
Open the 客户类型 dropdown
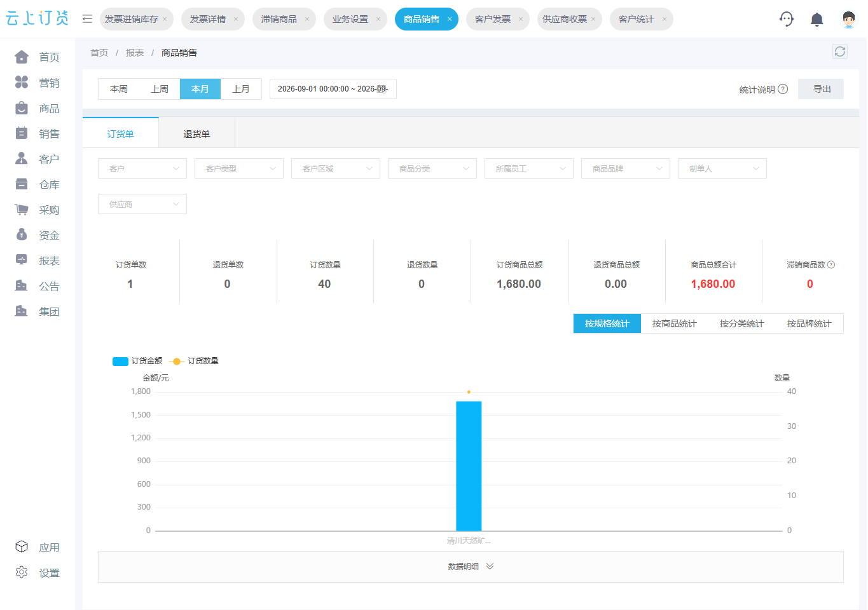coord(239,168)
